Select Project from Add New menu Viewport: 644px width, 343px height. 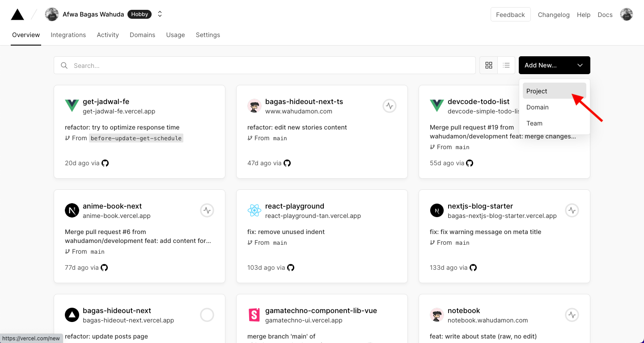pos(555,91)
